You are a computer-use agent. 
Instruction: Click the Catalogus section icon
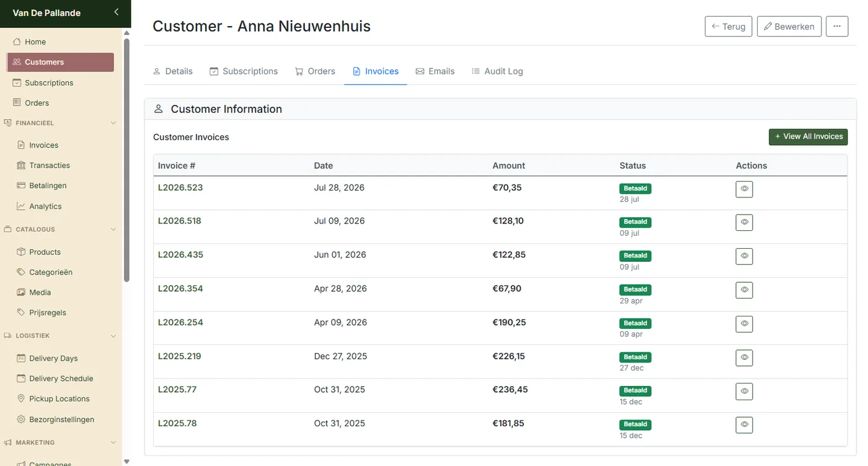tap(7, 229)
